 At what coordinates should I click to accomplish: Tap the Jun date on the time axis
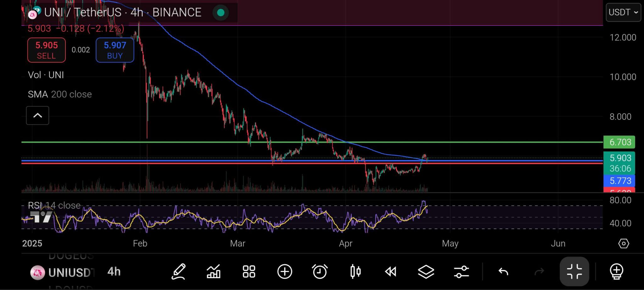point(558,243)
